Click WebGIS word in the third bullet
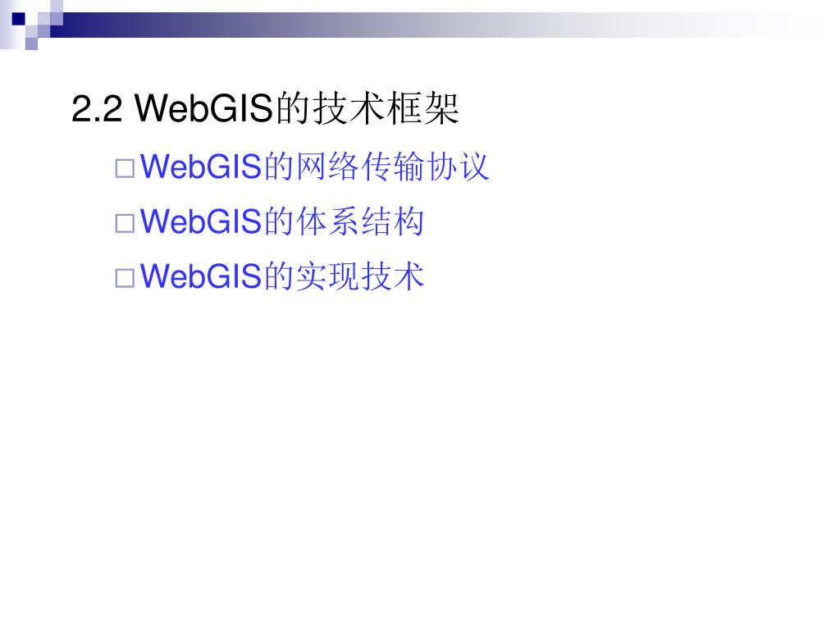 [201, 276]
